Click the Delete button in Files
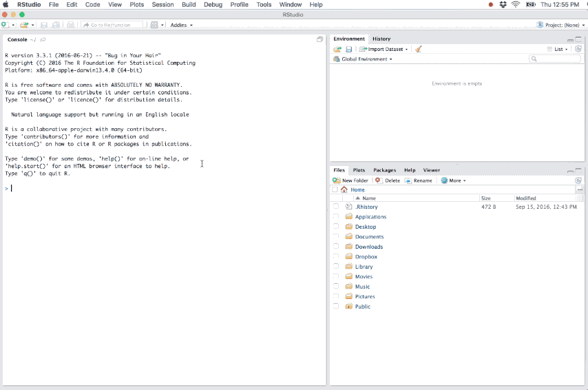 pyautogui.click(x=388, y=181)
